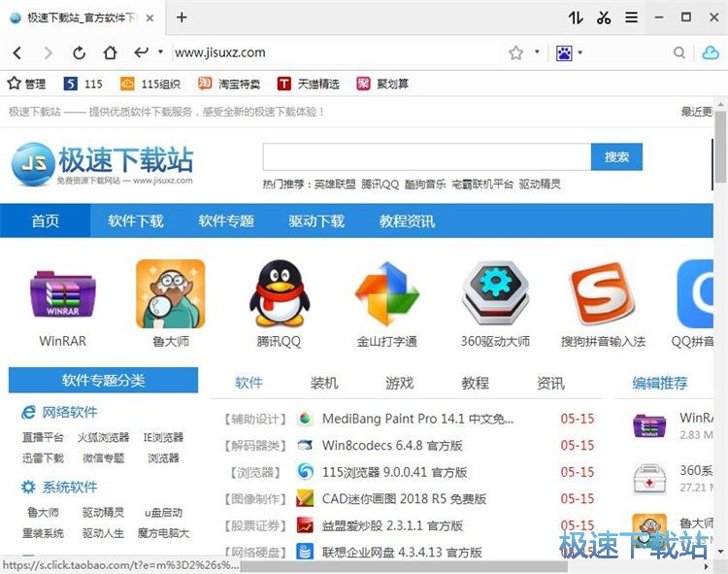Switch to the 资讯 list tab
Viewport: 728px width, 574px height.
point(550,383)
